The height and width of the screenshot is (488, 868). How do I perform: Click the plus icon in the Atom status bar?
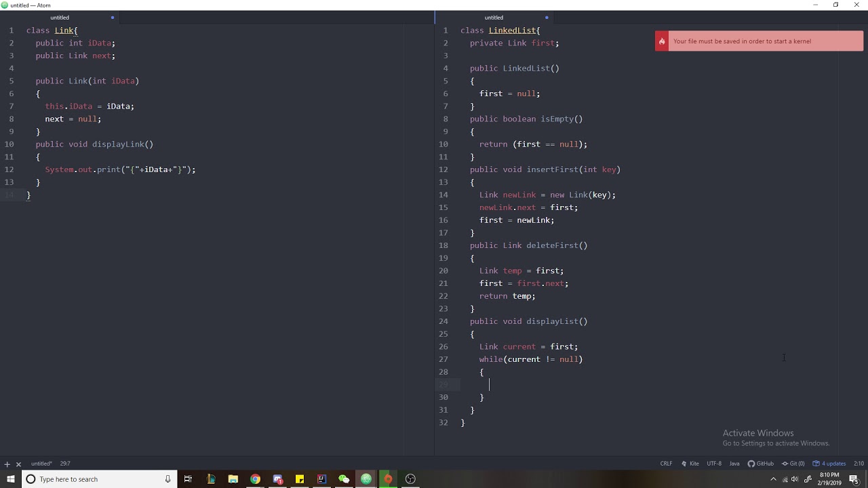7,464
